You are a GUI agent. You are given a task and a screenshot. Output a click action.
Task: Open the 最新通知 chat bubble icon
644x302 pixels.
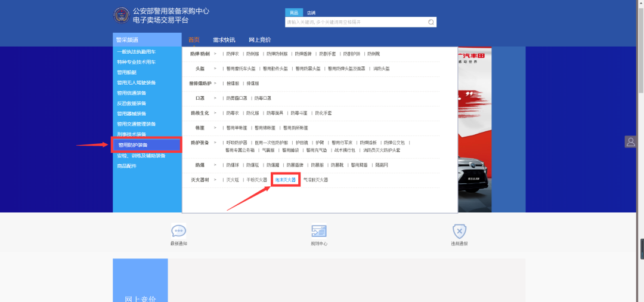click(179, 232)
